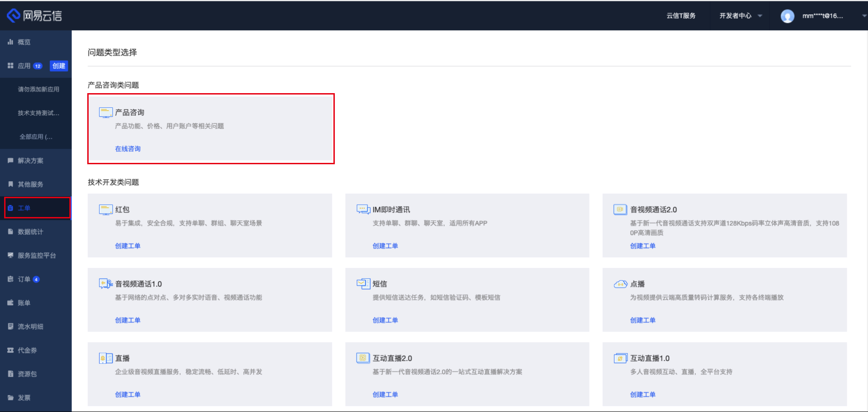Click the 产品咨询类问题 section label
The height and width of the screenshot is (412, 868).
(113, 85)
